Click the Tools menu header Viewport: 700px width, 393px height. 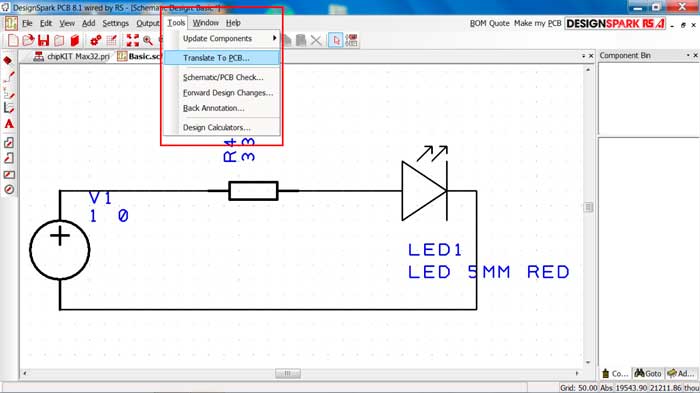point(176,23)
